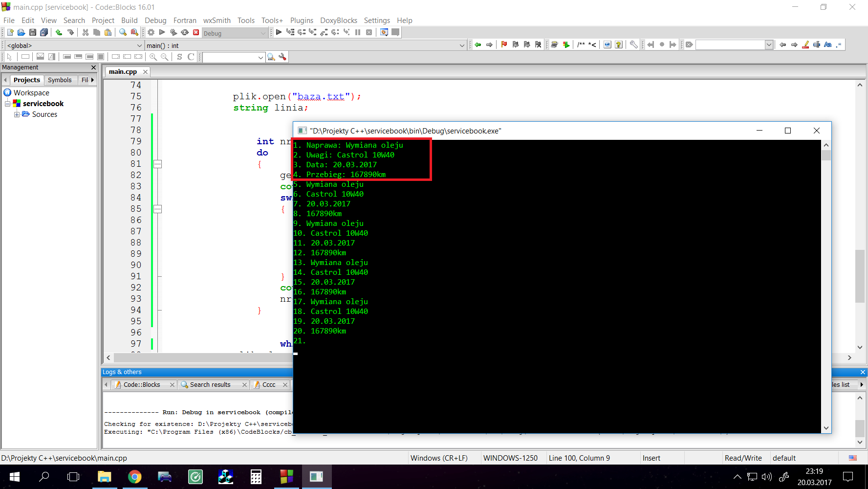Open Find using the magnifier icon
This screenshot has height=489, width=868.
[x=123, y=32]
